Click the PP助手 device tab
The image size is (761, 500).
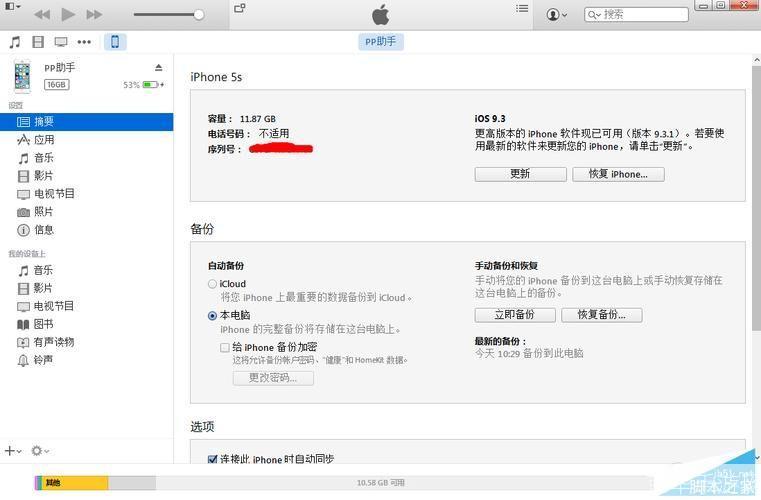(381, 42)
